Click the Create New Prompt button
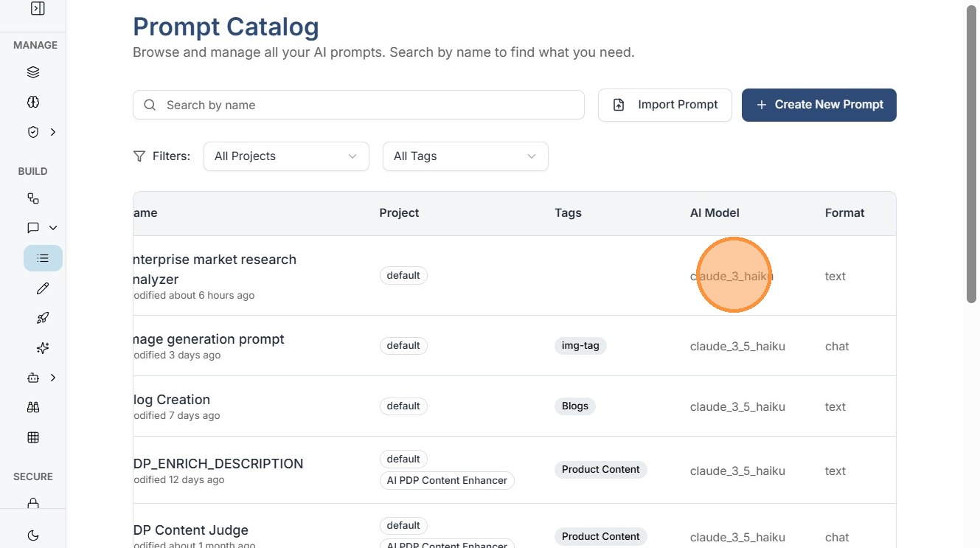 point(819,105)
